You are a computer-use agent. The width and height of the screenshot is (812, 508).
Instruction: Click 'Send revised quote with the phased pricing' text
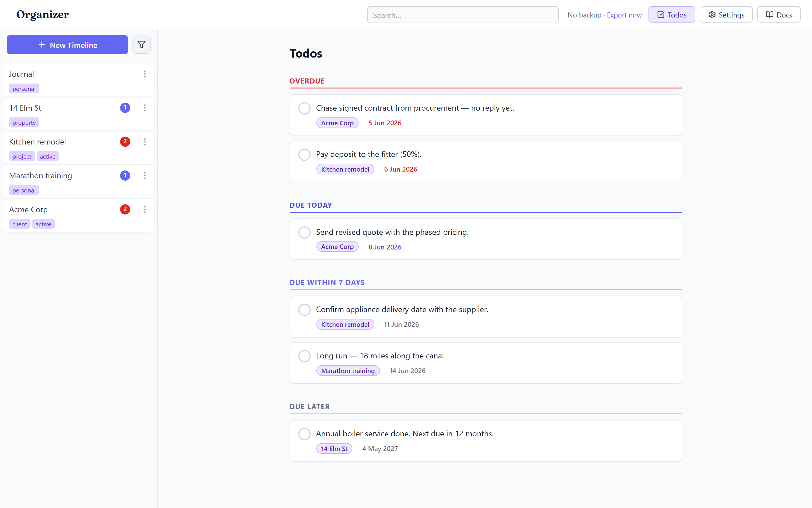[392, 232]
